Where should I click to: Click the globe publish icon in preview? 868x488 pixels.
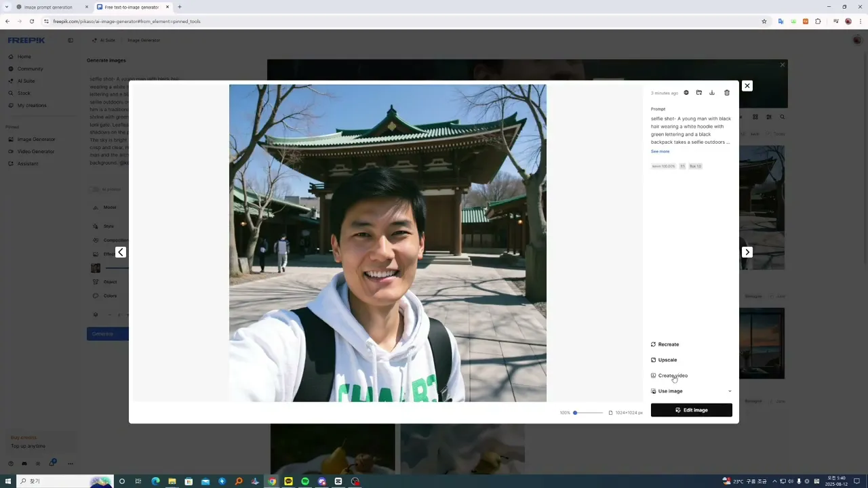click(686, 93)
